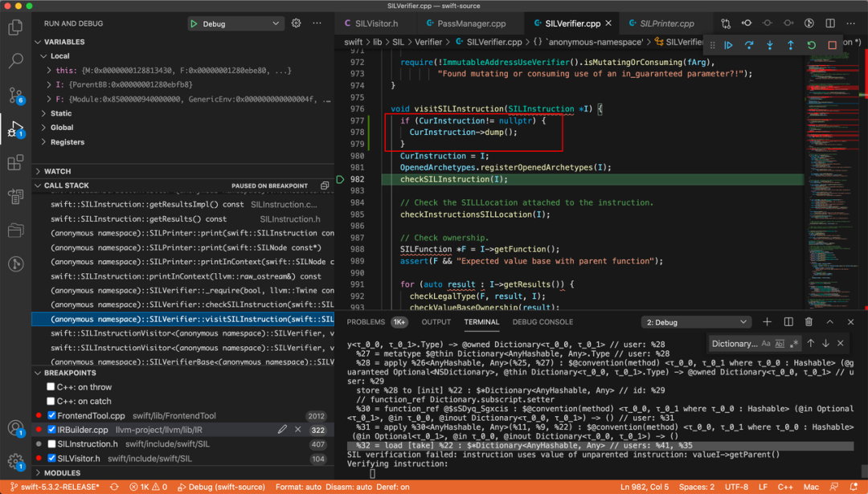Disable the FrontendTool.cpp breakpoint checkbox
The image size is (868, 494).
click(x=51, y=416)
